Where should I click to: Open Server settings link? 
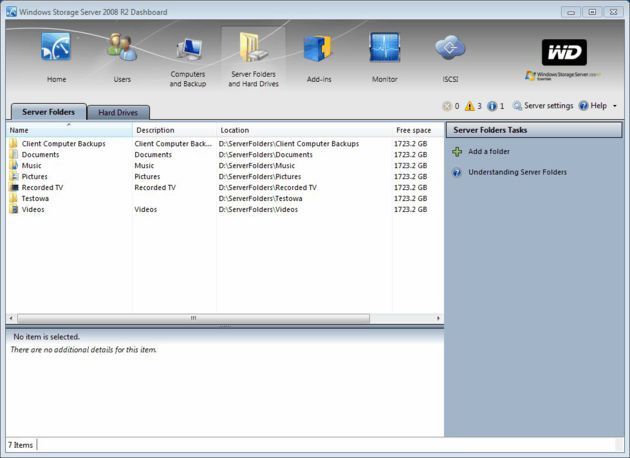click(x=548, y=106)
